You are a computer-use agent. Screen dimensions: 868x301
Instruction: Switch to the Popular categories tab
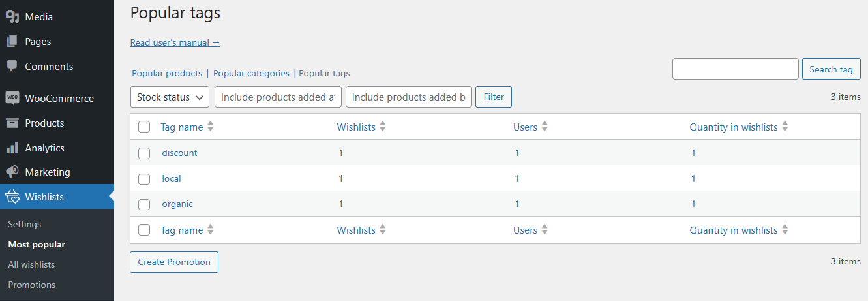point(251,74)
